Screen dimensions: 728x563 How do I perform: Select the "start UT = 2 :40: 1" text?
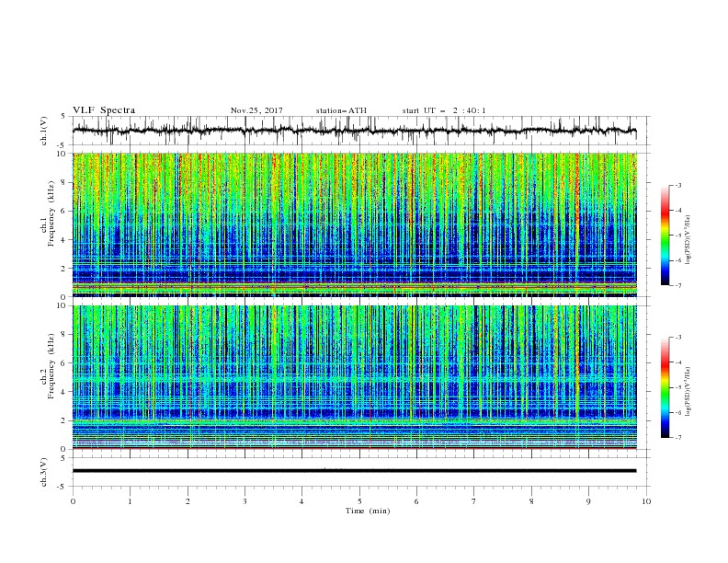[x=444, y=110]
